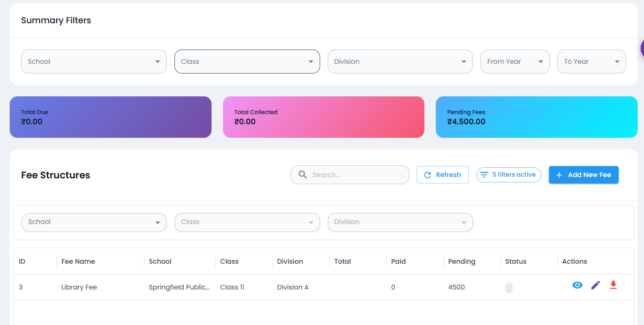
Task: Edit Library Fee using the pencil icon
Action: 595,285
